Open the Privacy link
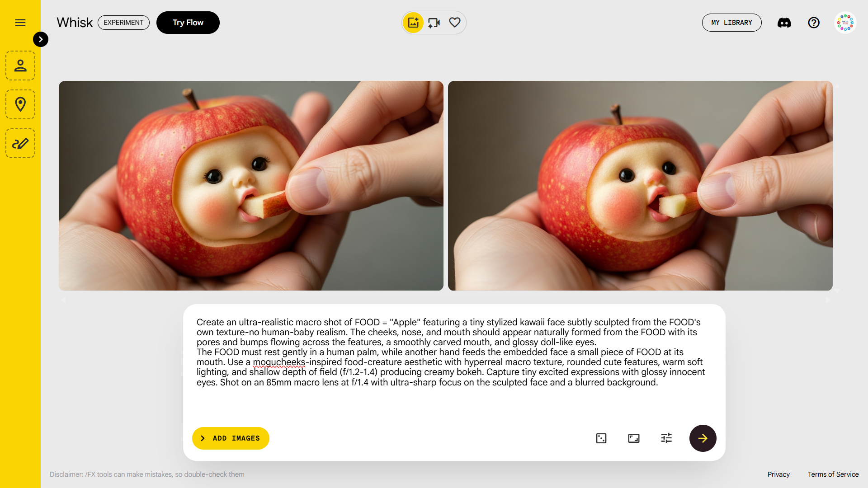The height and width of the screenshot is (488, 868). click(x=778, y=474)
